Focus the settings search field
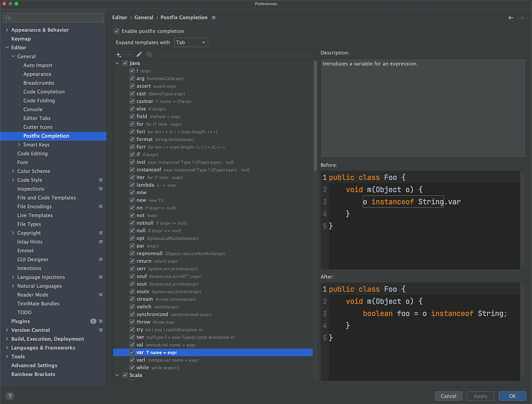Screen dimensions: 532x404 tap(54, 18)
